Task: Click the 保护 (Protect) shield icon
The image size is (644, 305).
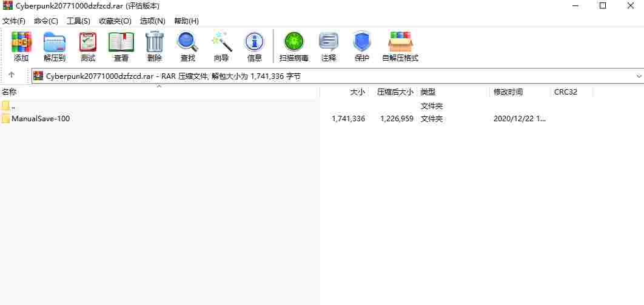Action: tap(362, 42)
